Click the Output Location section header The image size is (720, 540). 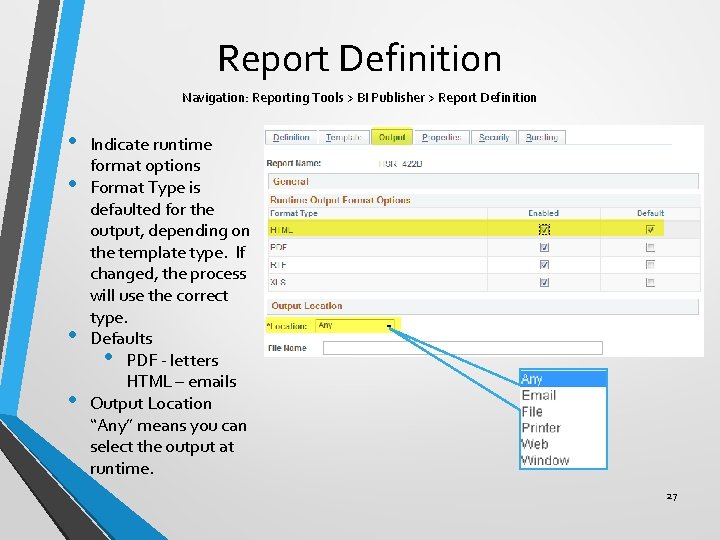coord(483,306)
